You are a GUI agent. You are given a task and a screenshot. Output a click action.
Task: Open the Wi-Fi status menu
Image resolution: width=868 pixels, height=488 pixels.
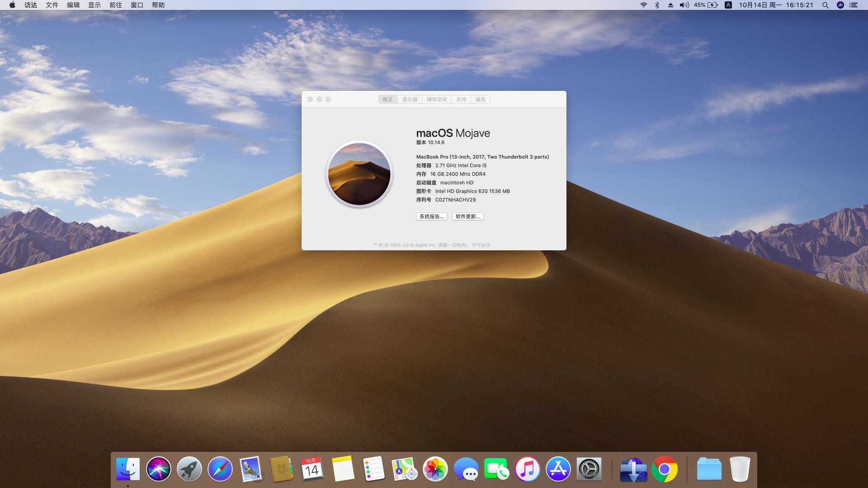point(643,5)
